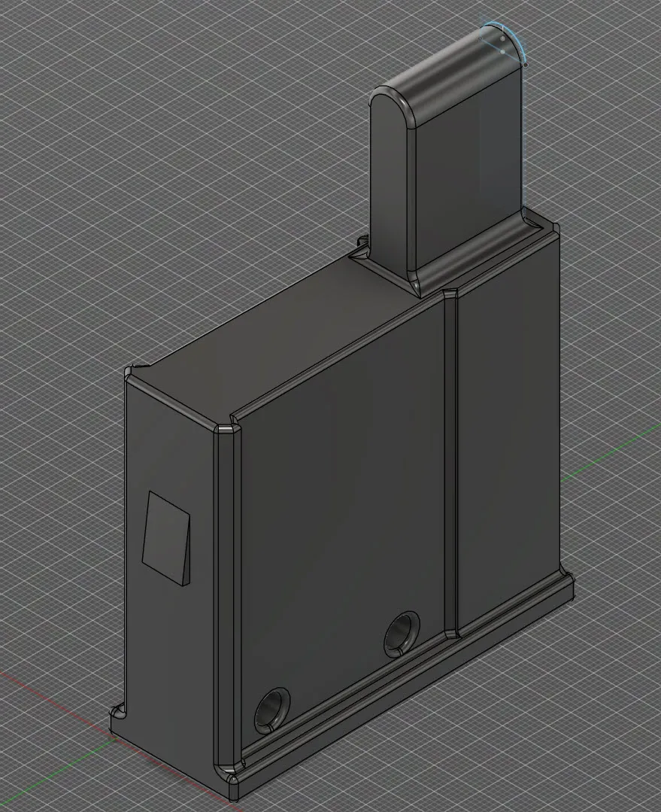
Task: Select the countersunk hole near the vertical groove
Action: tap(402, 635)
